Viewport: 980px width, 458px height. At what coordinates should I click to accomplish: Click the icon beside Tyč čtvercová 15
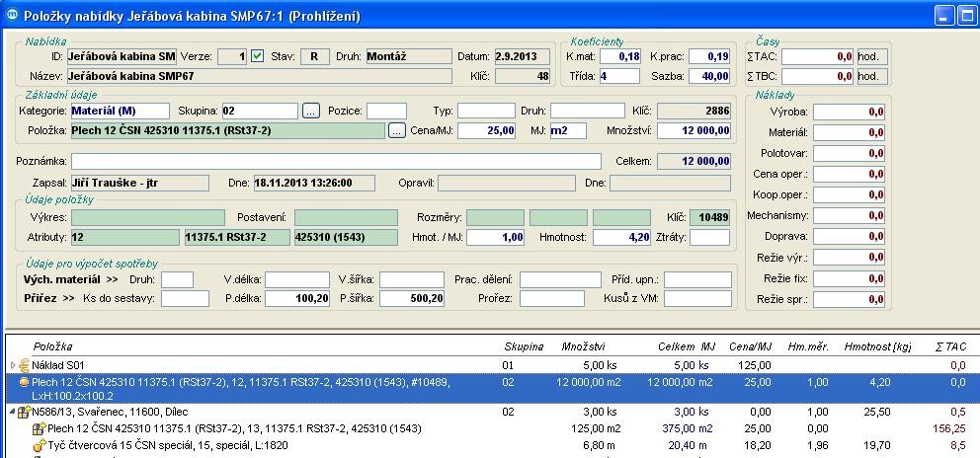39,446
